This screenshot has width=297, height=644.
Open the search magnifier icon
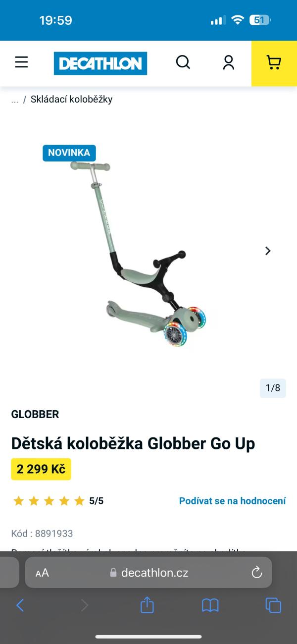click(x=183, y=62)
